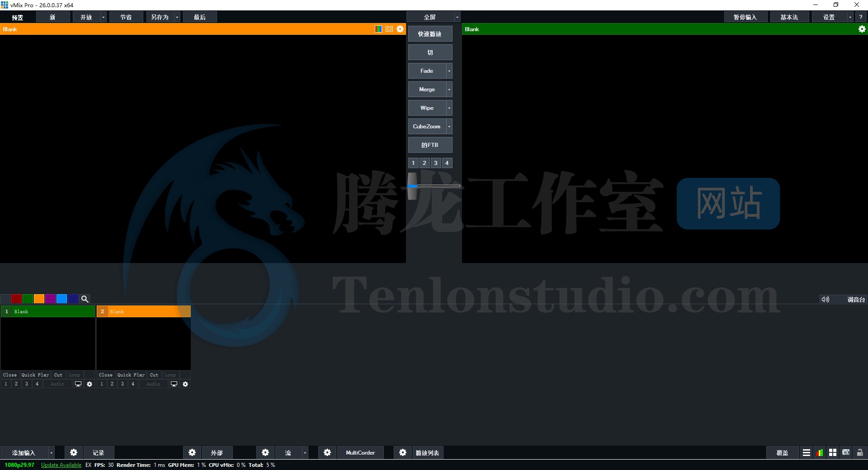
Task: Open the CubeZoom transition dropdown arrow
Action: [x=449, y=127]
